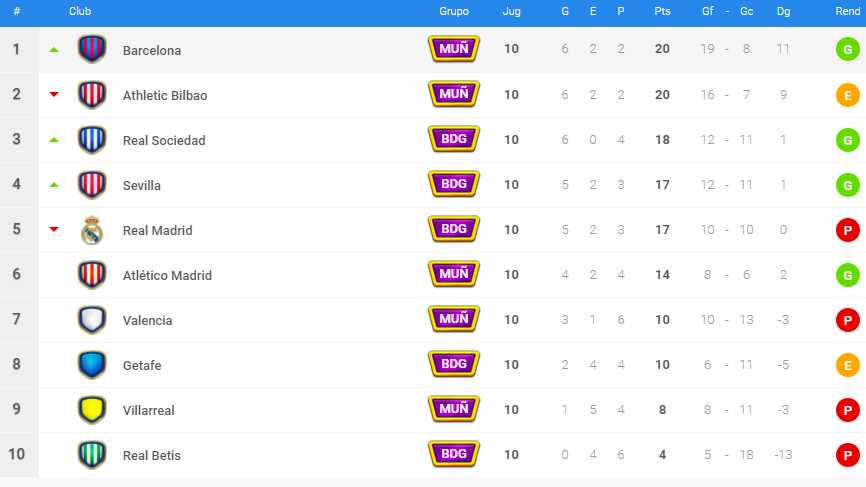Click the Real Madrid club crest
866x487 pixels.
coord(92,230)
